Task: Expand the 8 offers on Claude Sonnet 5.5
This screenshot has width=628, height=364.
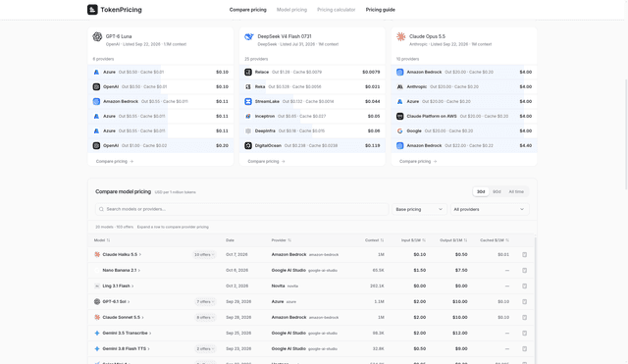Action: [205, 318]
